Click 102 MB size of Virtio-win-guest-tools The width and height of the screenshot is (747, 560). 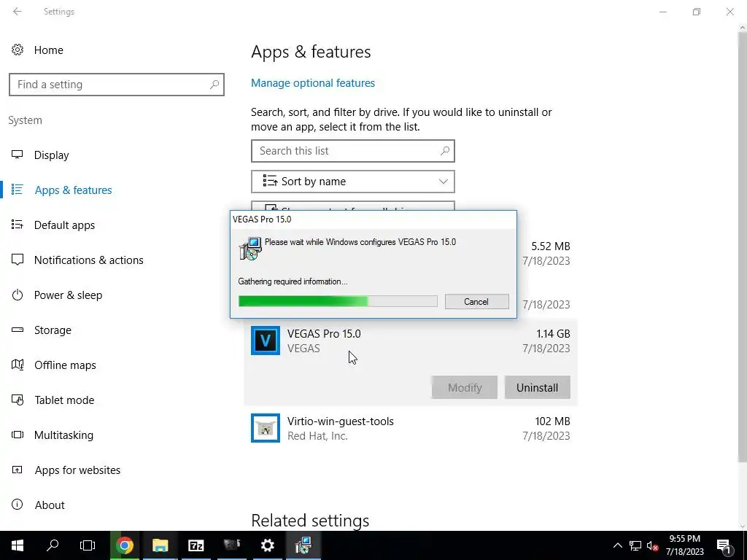tap(552, 421)
